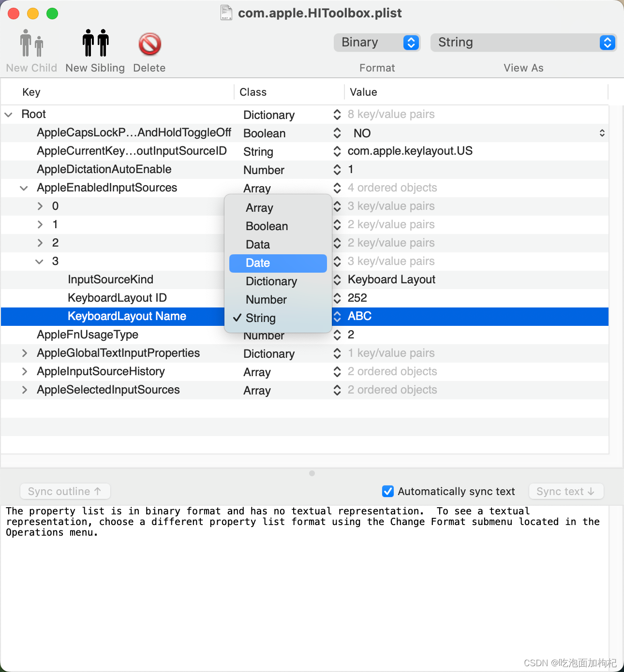The width and height of the screenshot is (624, 672).
Task: Expand the AppleInputSourceHistory array
Action: pyautogui.click(x=25, y=372)
